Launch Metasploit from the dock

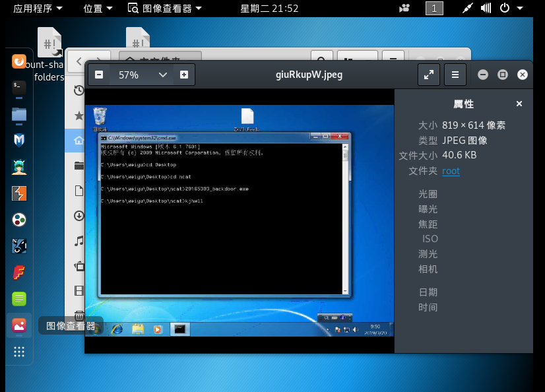[x=19, y=141]
